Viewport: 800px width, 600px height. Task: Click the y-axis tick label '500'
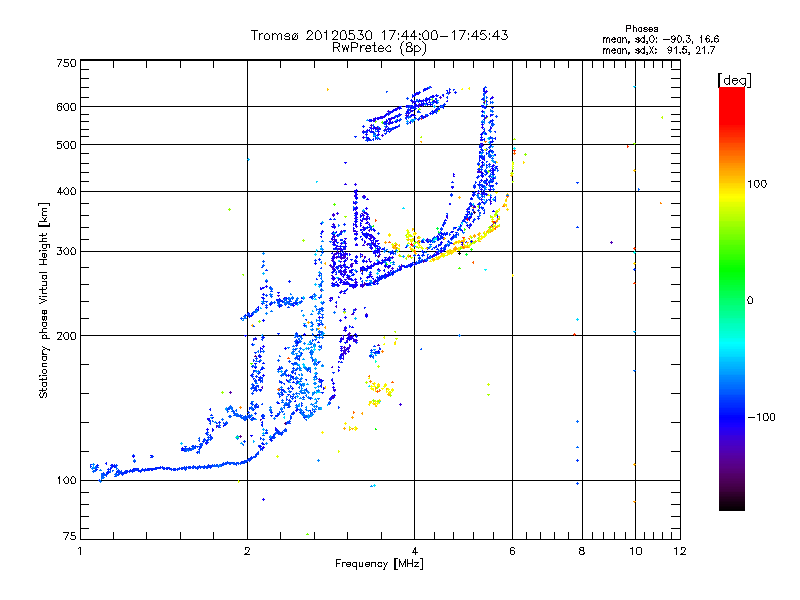coord(66,145)
